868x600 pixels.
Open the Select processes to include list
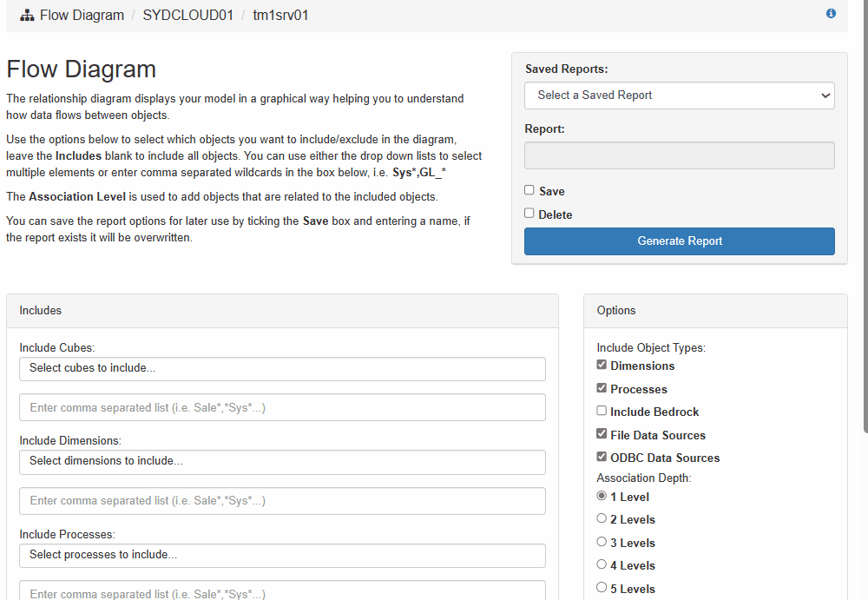[x=282, y=555]
